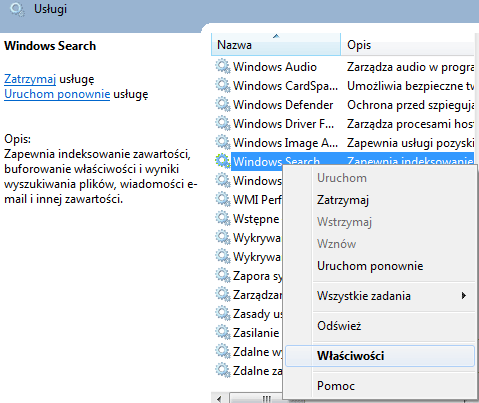The image size is (479, 403).
Task: Choose Odśwież in the context menu
Action: click(x=380, y=326)
